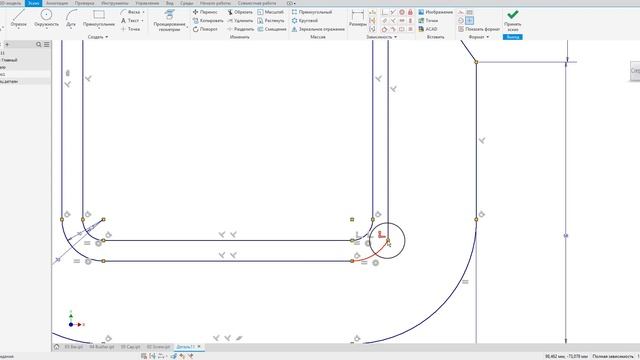This screenshot has height=360, width=640.
Task: Select the Перенос move tool
Action: pos(205,12)
